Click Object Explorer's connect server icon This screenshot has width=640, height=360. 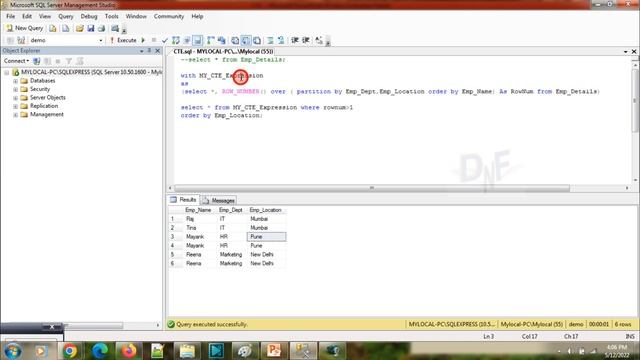pos(37,61)
